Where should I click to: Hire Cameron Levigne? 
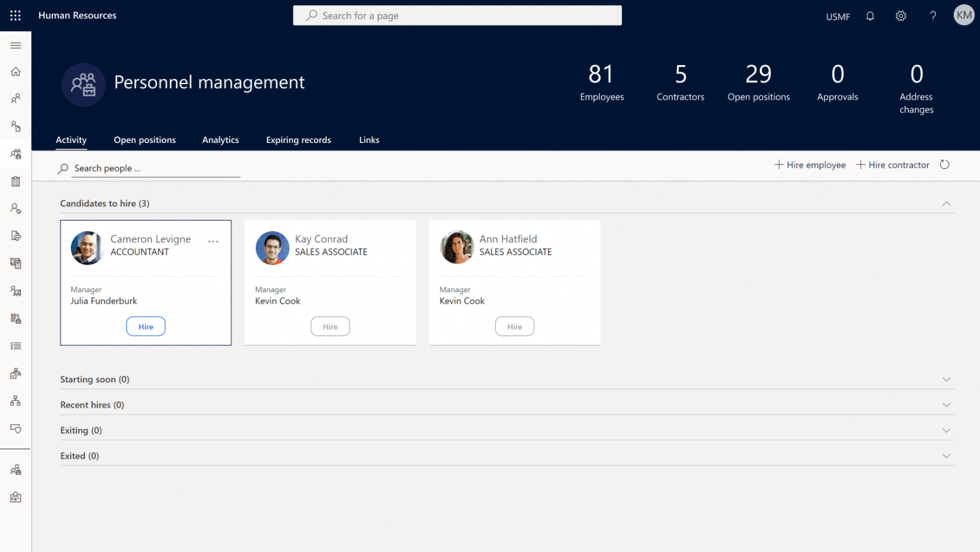tap(145, 326)
